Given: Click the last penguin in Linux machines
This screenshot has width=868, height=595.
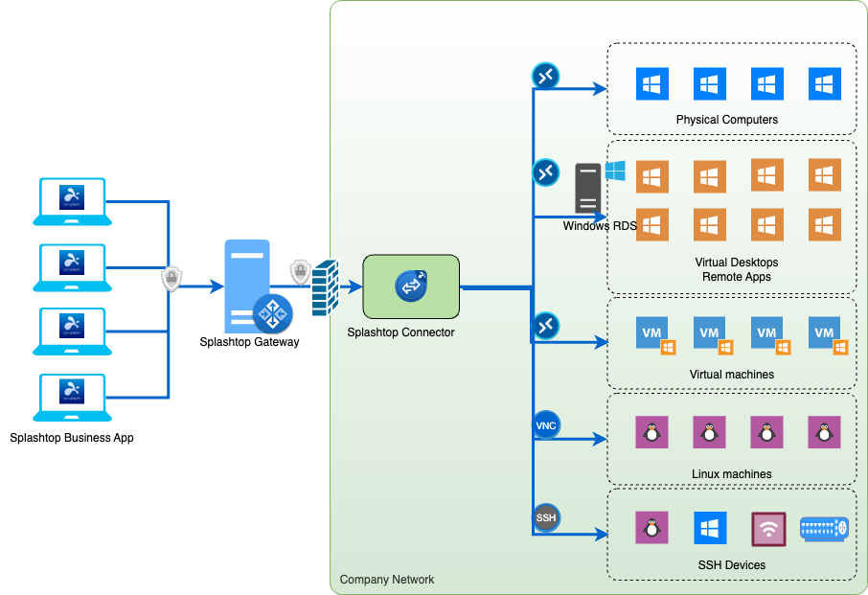Looking at the screenshot, I should (824, 432).
